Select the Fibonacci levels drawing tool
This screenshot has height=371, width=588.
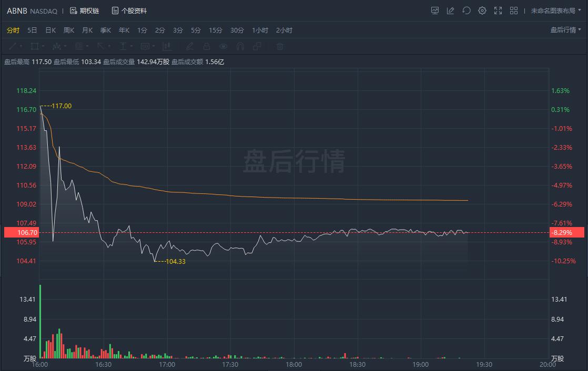[79, 46]
